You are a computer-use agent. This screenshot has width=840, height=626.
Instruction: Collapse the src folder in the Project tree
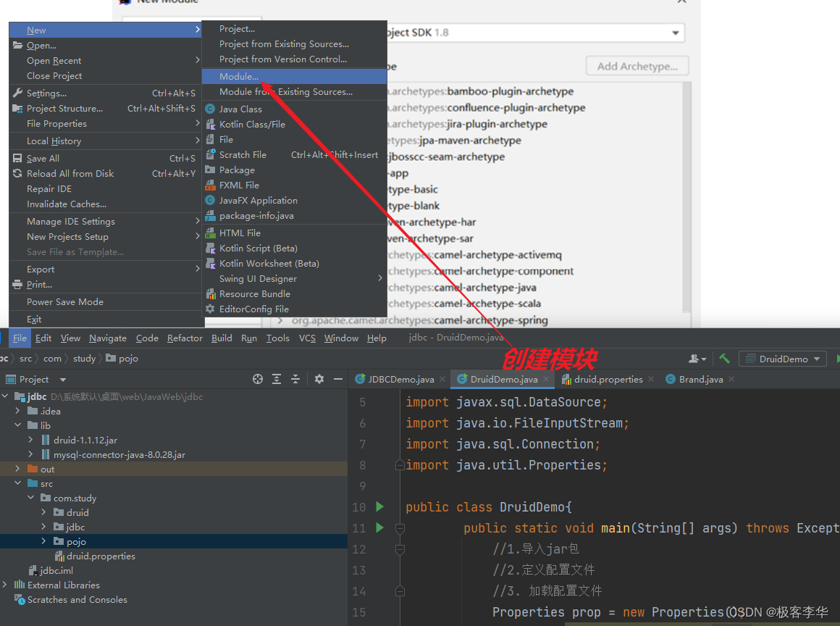(x=17, y=483)
